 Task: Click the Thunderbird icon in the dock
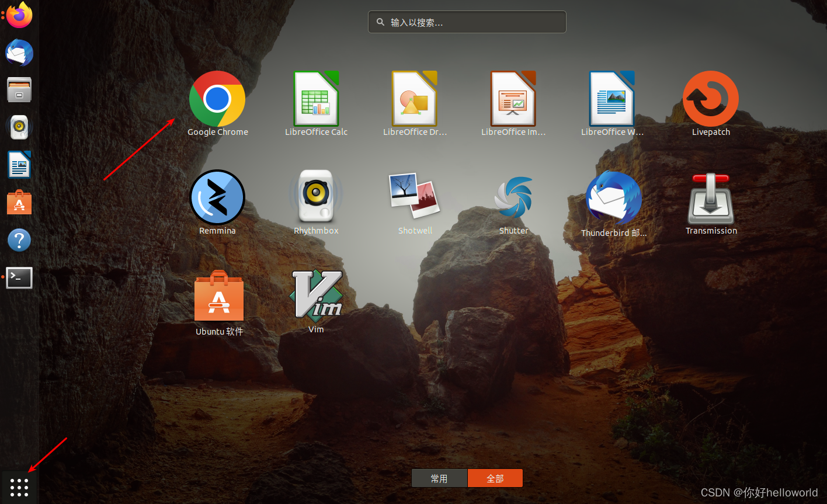click(x=19, y=53)
